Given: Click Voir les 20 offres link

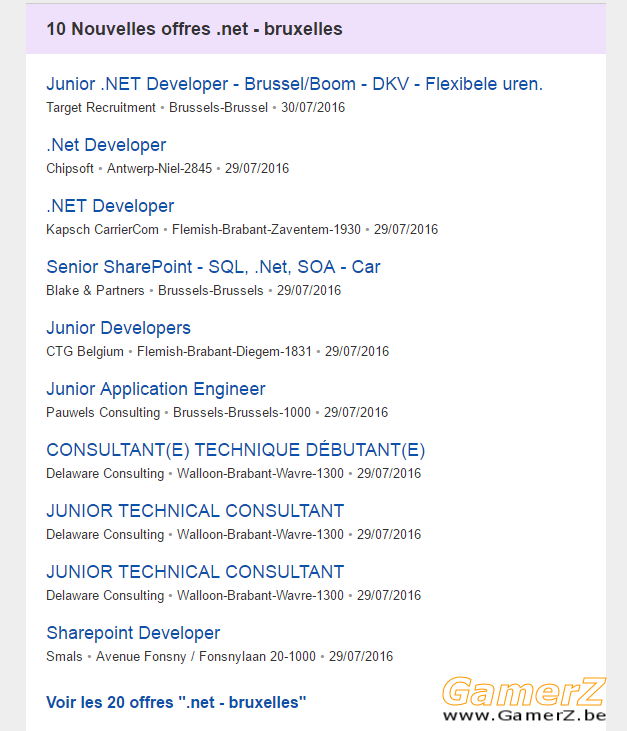Looking at the screenshot, I should [176, 702].
